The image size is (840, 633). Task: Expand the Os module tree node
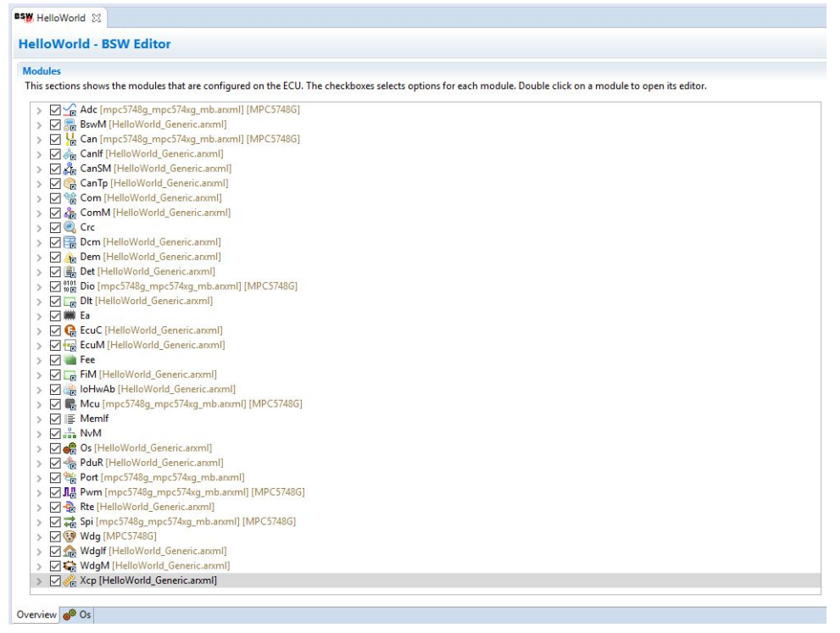tap(39, 448)
